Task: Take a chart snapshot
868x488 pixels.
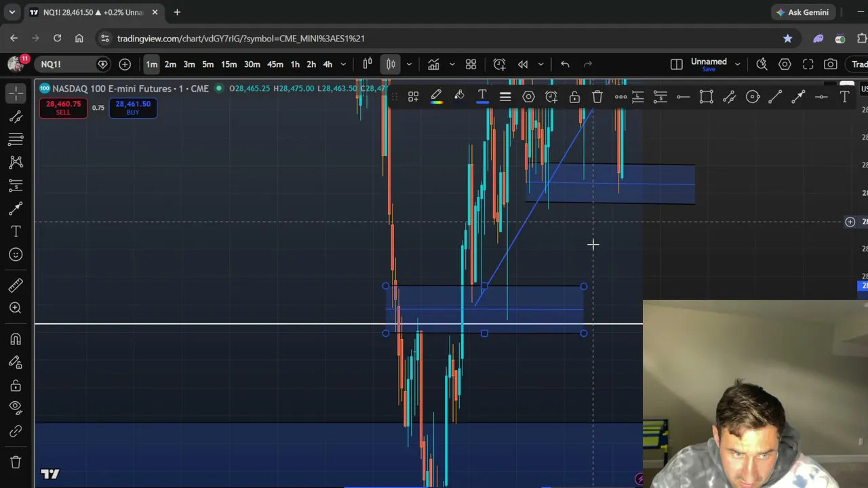Action: [831, 64]
